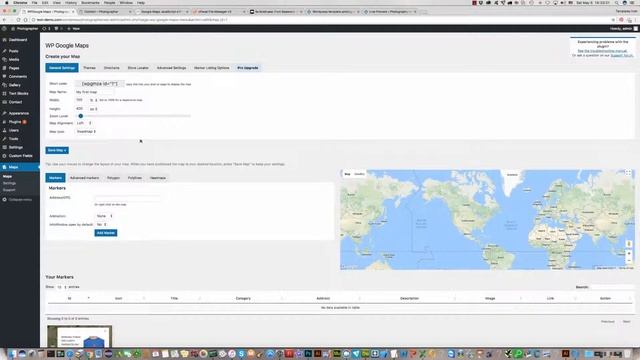Toggle fullscreen view on the map

(x=628, y=173)
